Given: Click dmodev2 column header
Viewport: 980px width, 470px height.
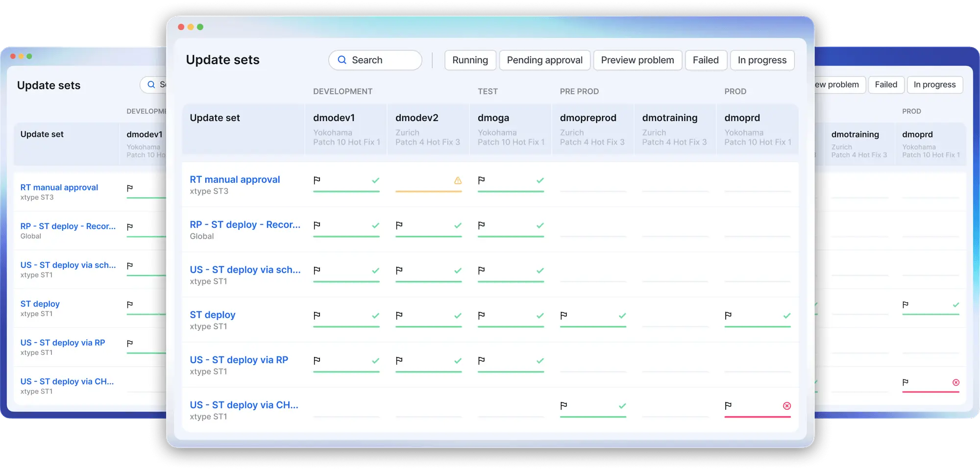Looking at the screenshot, I should (428, 129).
